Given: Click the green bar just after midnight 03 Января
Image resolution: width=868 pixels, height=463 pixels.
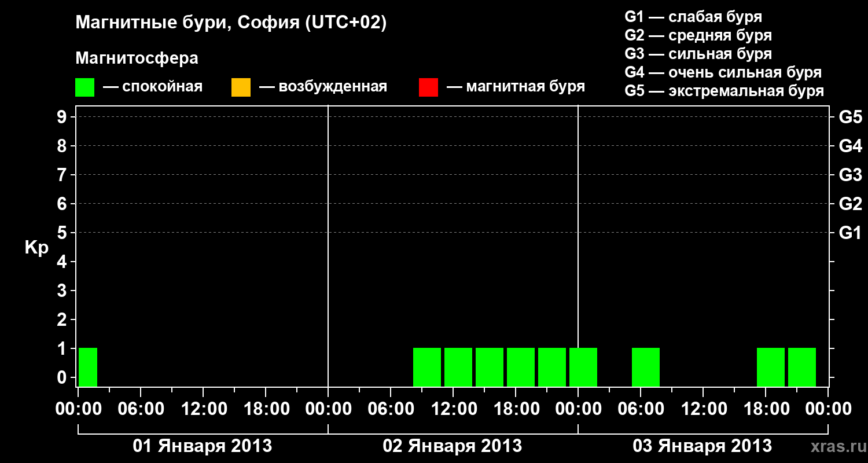Looking at the screenshot, I should coord(583,368).
